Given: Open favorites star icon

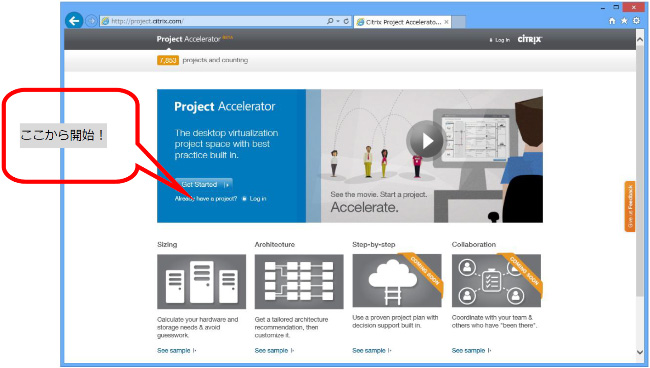Looking at the screenshot, I should click(624, 20).
